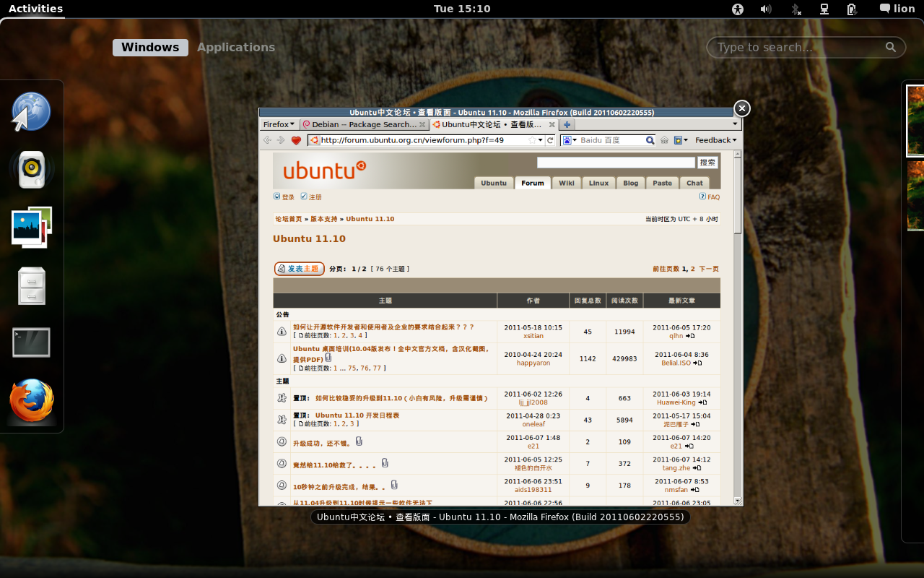Screen dimensions: 924x578
Task: Click the red heart toolbar icon in Firefox
Action: coord(296,140)
